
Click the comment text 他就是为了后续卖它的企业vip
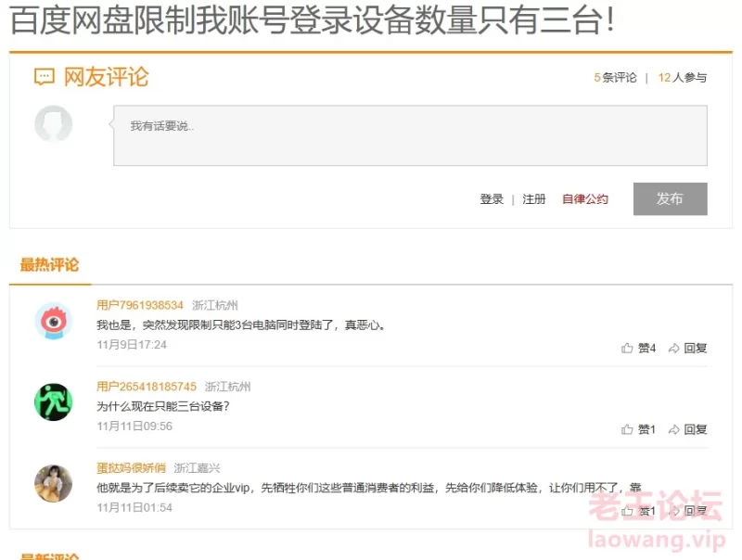(x=369, y=488)
